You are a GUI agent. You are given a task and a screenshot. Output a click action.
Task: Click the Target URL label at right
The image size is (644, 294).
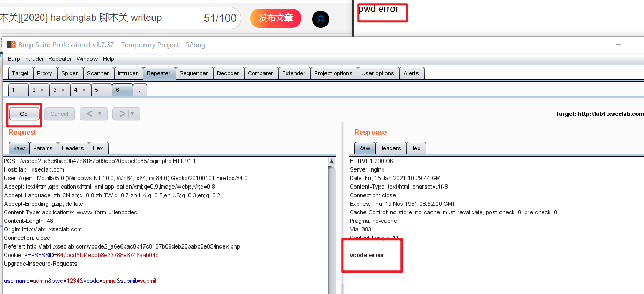[x=600, y=114]
